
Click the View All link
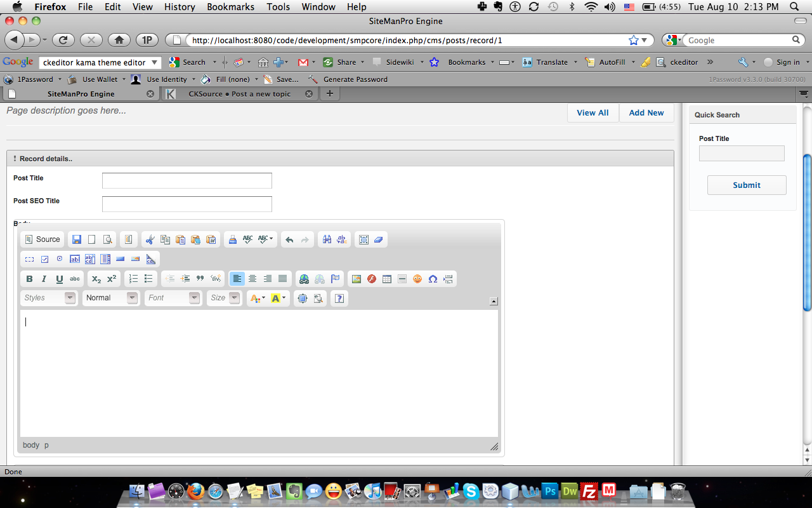pyautogui.click(x=593, y=112)
